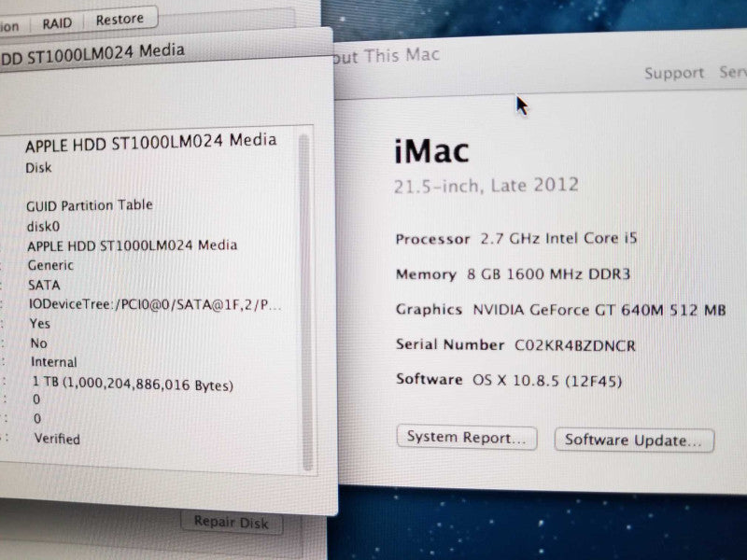The image size is (747, 560).
Task: Select the '1 TB (1,000,204,886,016 Bytes)' capacity
Action: [x=133, y=384]
